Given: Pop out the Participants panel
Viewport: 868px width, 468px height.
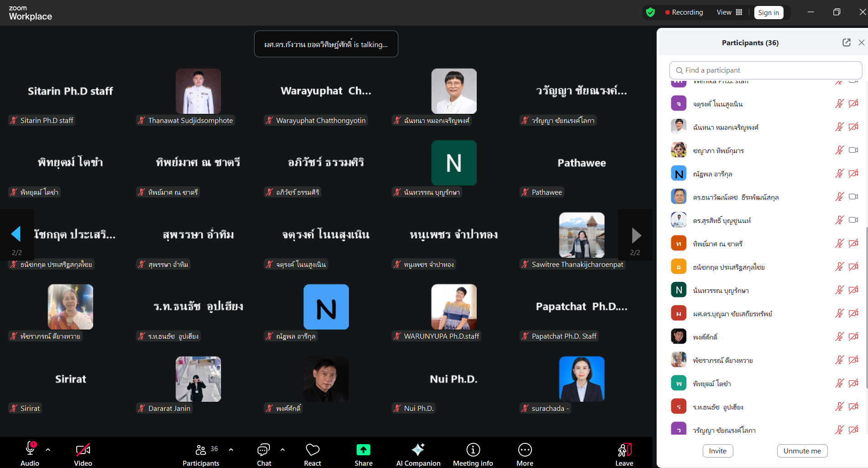Looking at the screenshot, I should point(846,43).
